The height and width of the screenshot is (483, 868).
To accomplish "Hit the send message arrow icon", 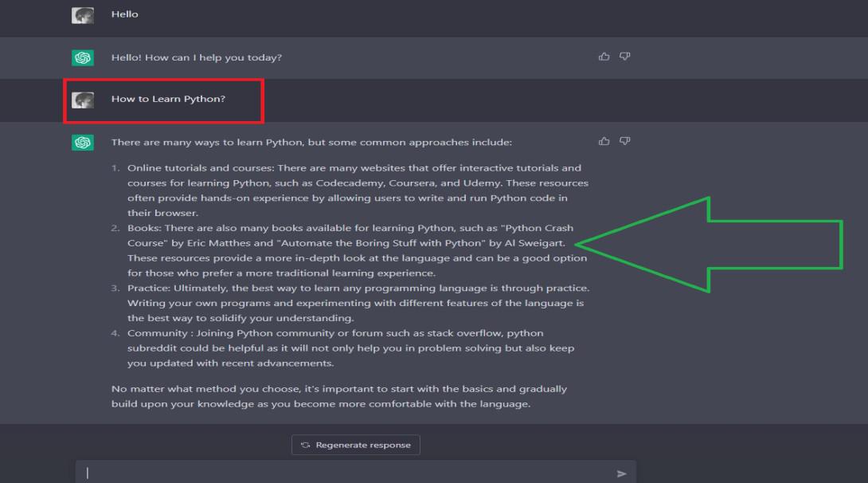I will [x=622, y=473].
